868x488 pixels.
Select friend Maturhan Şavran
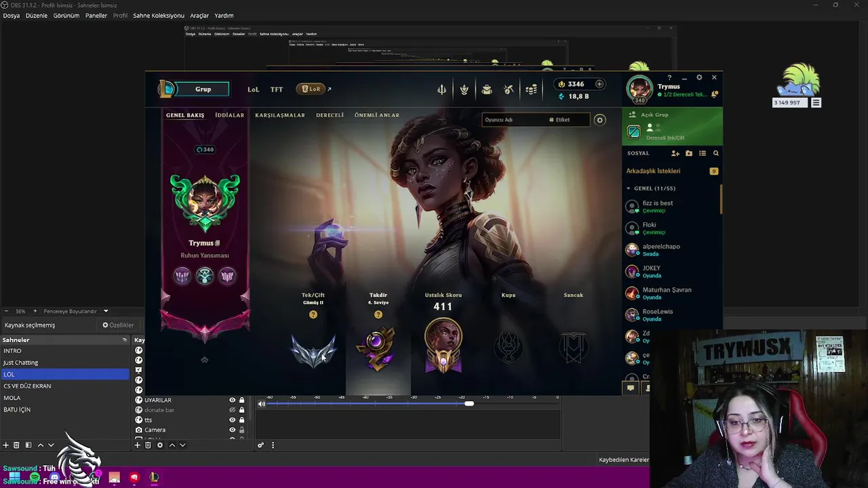point(671,293)
